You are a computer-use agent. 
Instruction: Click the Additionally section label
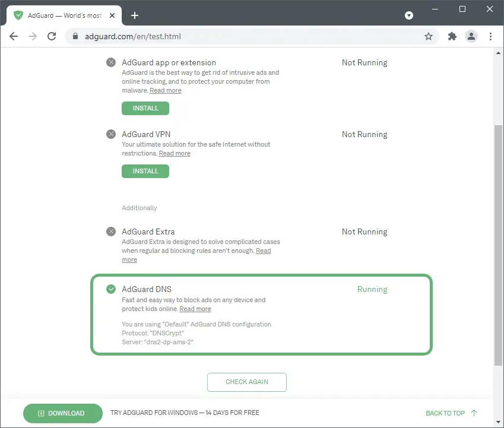[140, 208]
